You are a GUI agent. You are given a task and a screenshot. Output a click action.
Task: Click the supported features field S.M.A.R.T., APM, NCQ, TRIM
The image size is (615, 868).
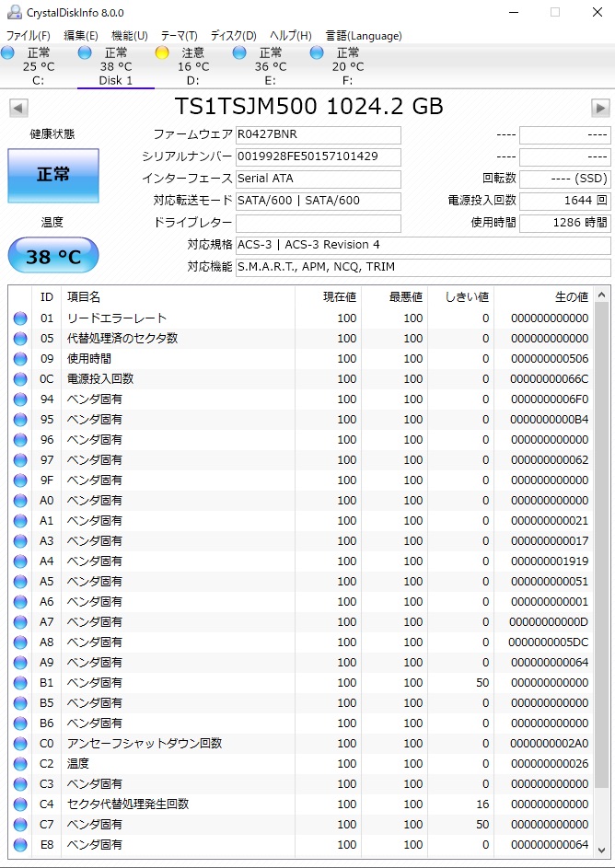(424, 267)
